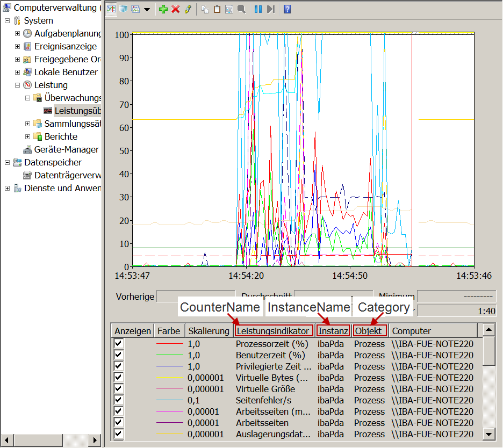Click the view current activity icon
Viewport: 503px width, 448px height.
(x=111, y=9)
